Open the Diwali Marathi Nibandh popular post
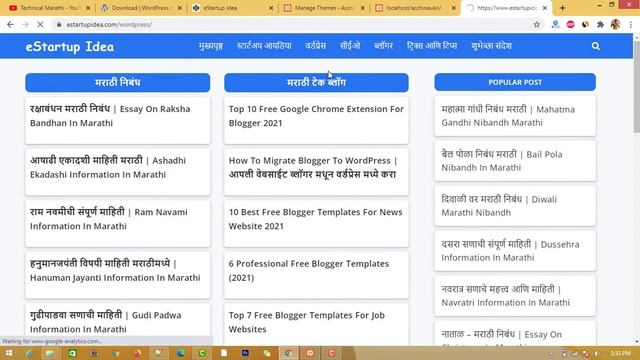Screen dimensions: 640x360 pos(499,206)
